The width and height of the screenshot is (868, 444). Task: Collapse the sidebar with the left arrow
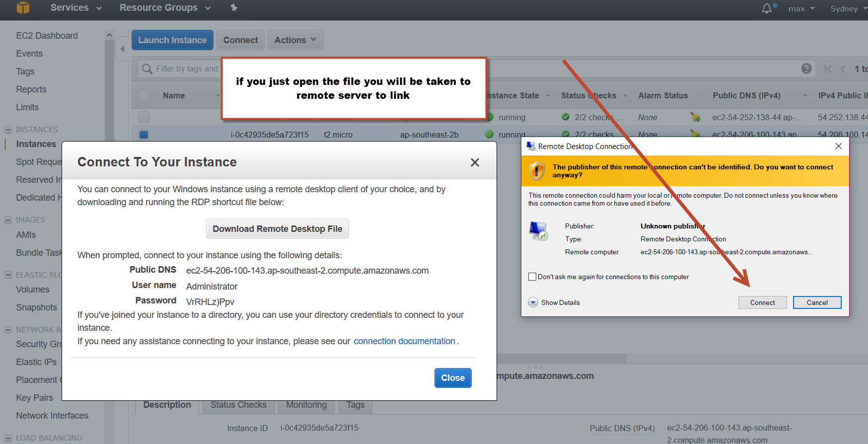[x=123, y=49]
